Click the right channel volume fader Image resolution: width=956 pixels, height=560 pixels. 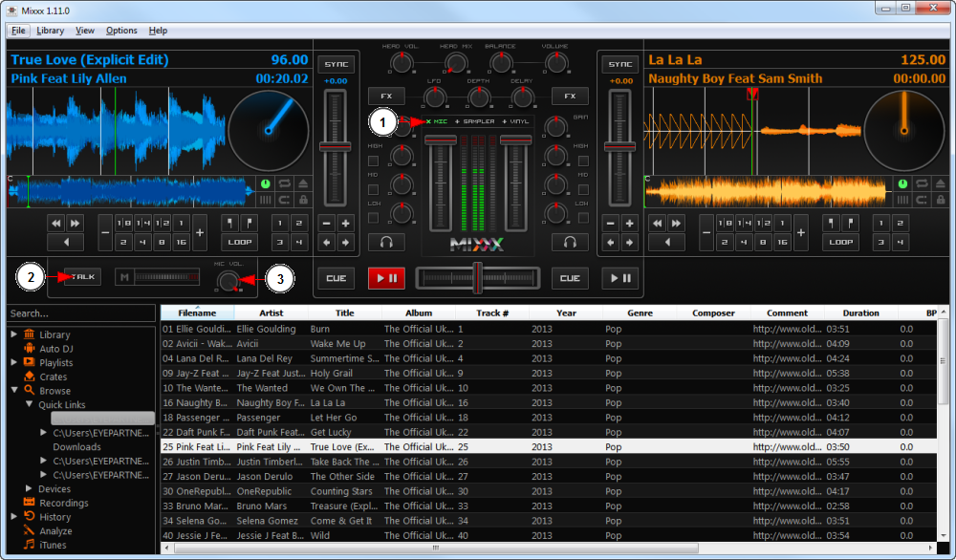[516, 140]
